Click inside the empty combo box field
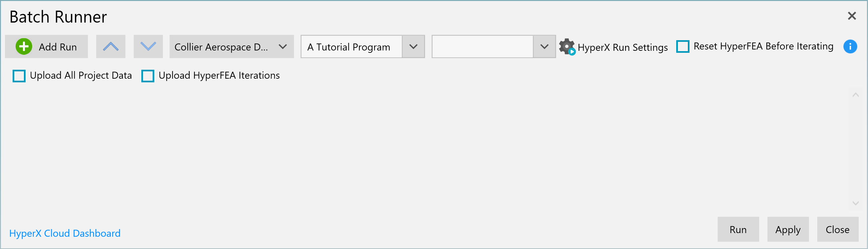Image resolution: width=868 pixels, height=249 pixels. (482, 46)
